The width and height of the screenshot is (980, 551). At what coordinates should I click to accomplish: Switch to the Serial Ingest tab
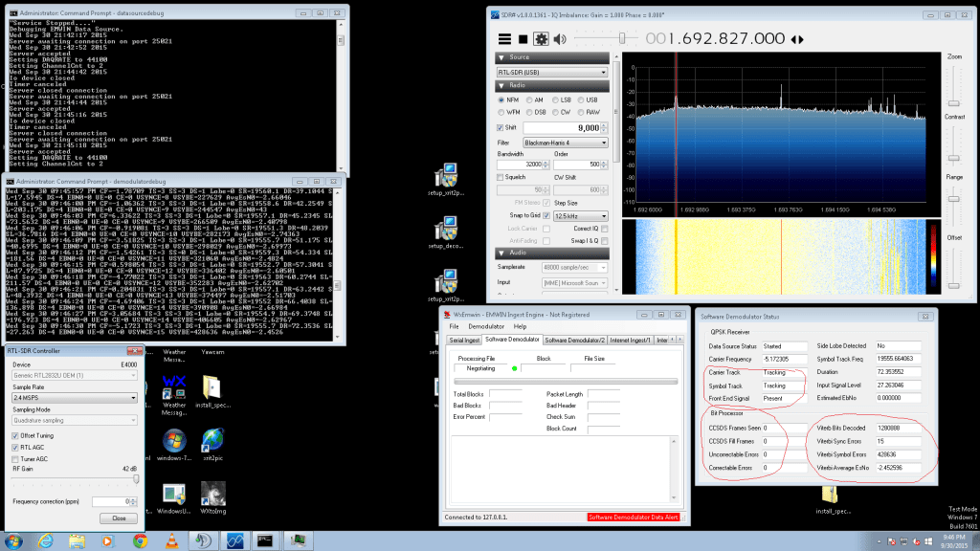pyautogui.click(x=464, y=340)
